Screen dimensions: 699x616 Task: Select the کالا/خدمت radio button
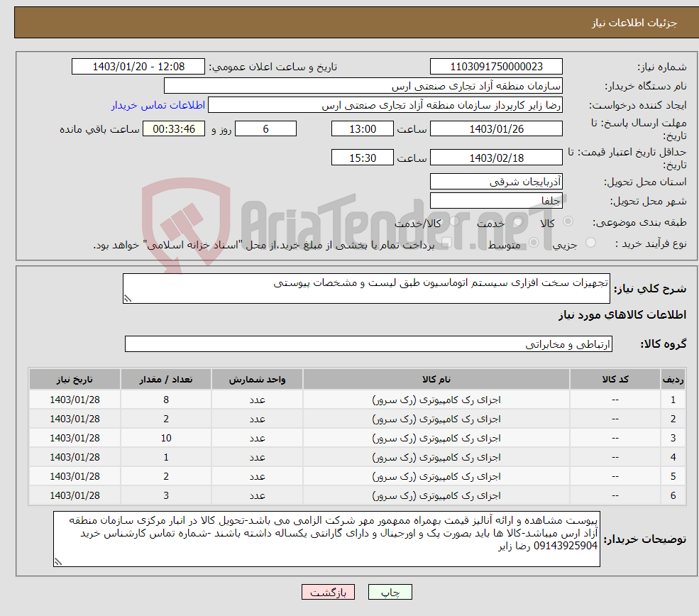tap(454, 221)
